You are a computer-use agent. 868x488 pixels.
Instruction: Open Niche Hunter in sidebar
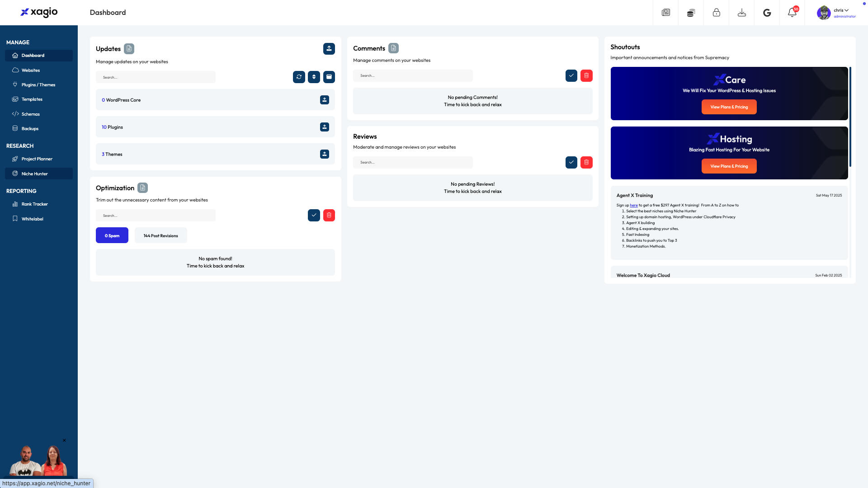pos(39,174)
